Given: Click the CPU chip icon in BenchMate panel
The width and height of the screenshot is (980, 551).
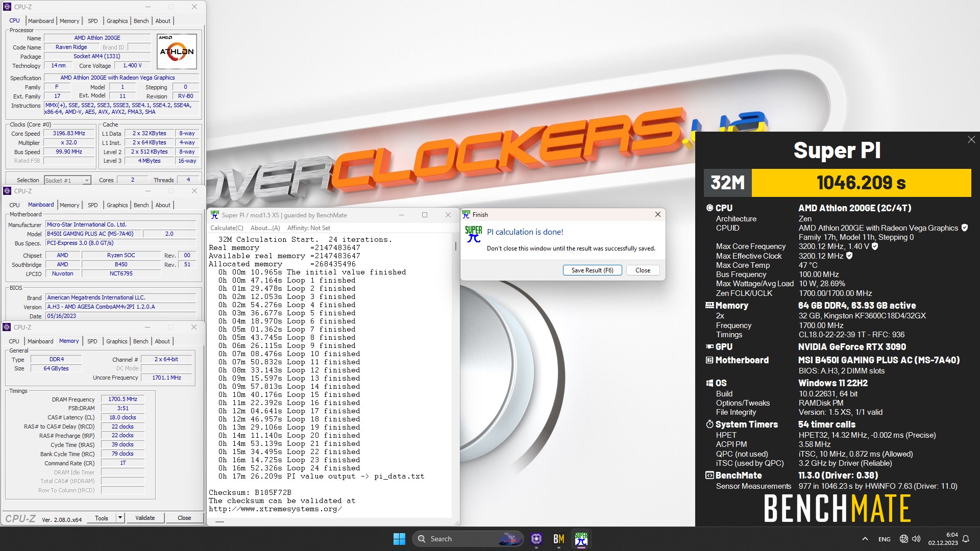Looking at the screenshot, I should pyautogui.click(x=709, y=208).
